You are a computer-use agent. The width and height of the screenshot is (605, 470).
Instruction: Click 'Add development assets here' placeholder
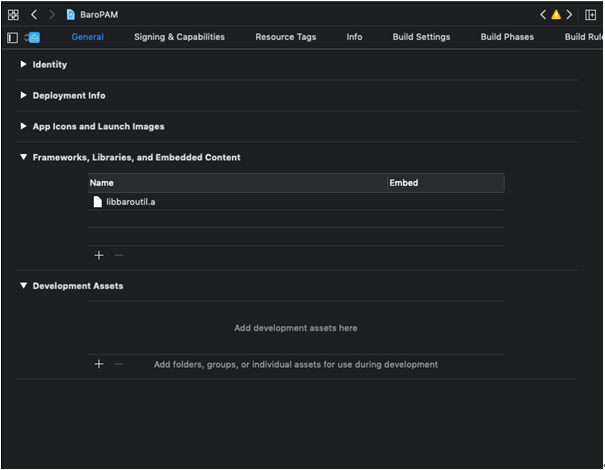[296, 328]
